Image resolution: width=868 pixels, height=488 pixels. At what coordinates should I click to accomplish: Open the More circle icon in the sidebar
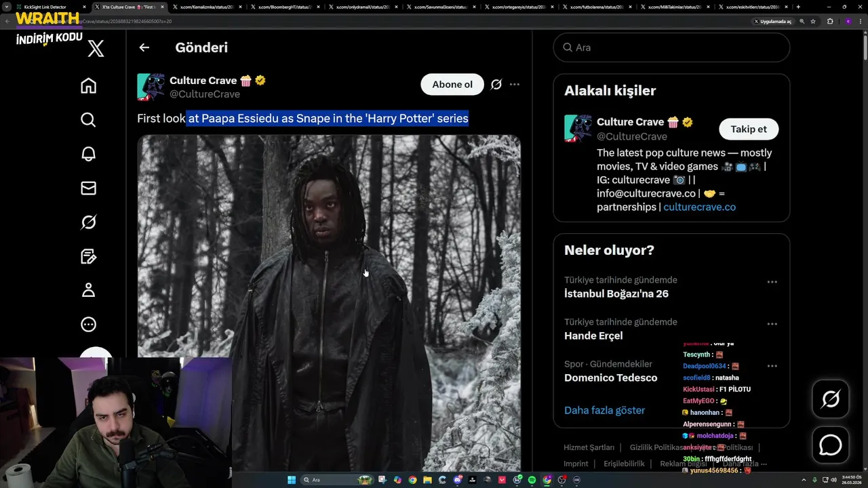point(88,325)
